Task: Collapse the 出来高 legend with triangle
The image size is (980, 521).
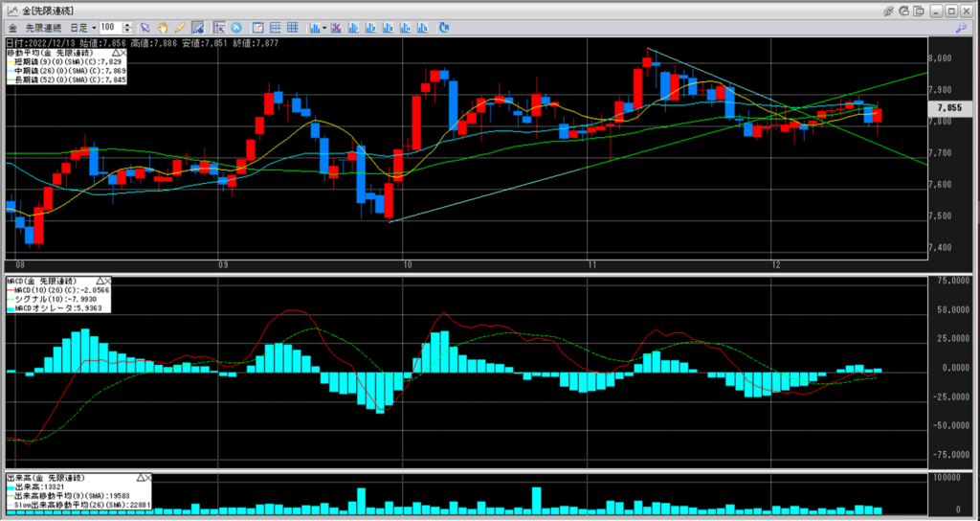Action: point(141,478)
